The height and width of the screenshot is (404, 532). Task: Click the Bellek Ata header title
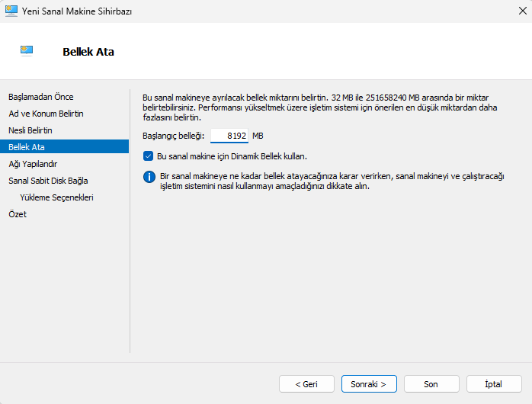(88, 52)
